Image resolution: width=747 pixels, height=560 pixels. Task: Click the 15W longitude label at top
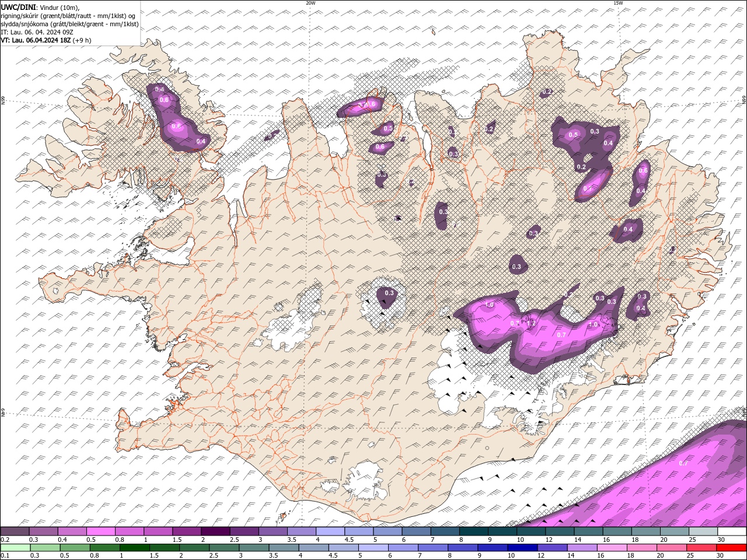pyautogui.click(x=617, y=3)
